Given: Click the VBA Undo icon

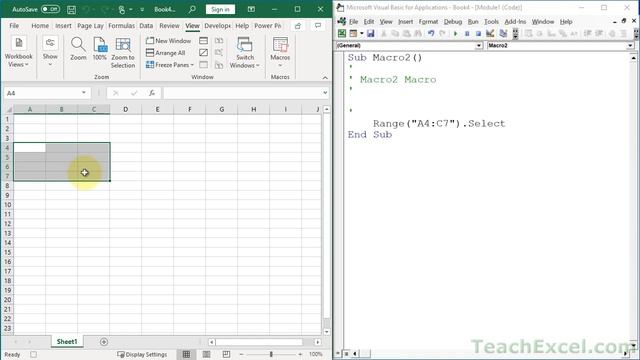Looking at the screenshot, I should 431,33.
